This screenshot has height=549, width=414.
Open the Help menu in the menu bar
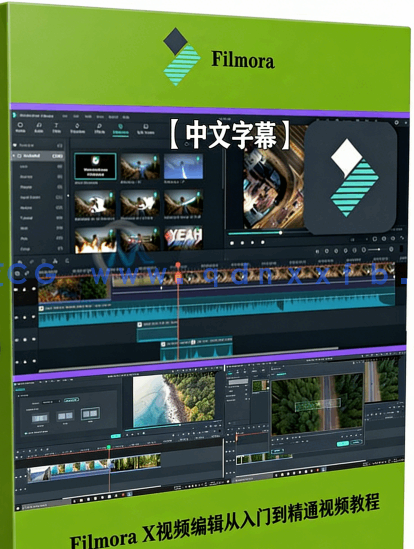[126, 117]
